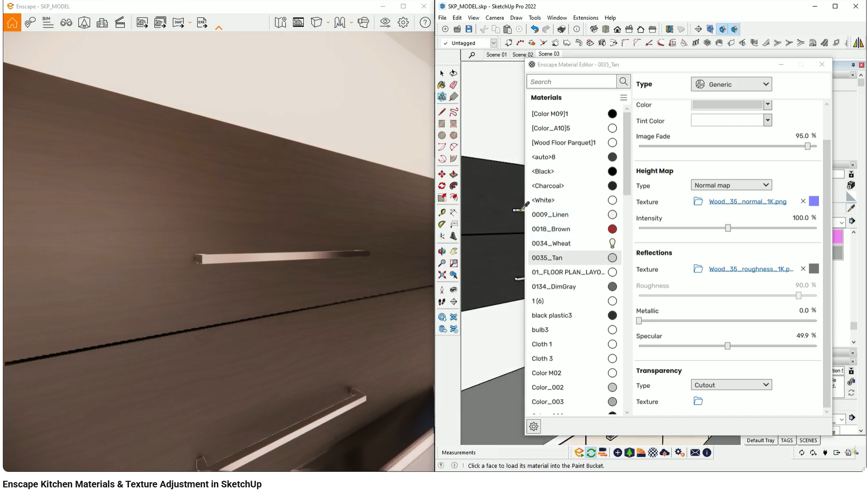
Task: Activate the Push/Pull tool
Action: [x=454, y=173]
